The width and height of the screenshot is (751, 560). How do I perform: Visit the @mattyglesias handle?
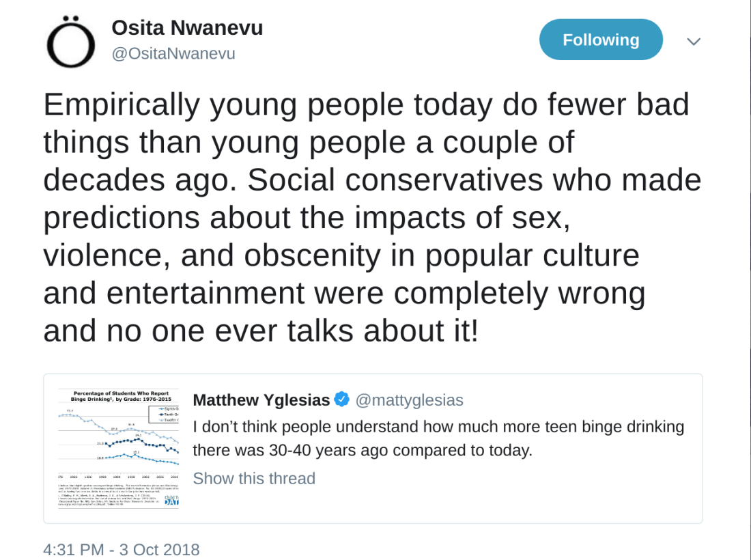409,400
